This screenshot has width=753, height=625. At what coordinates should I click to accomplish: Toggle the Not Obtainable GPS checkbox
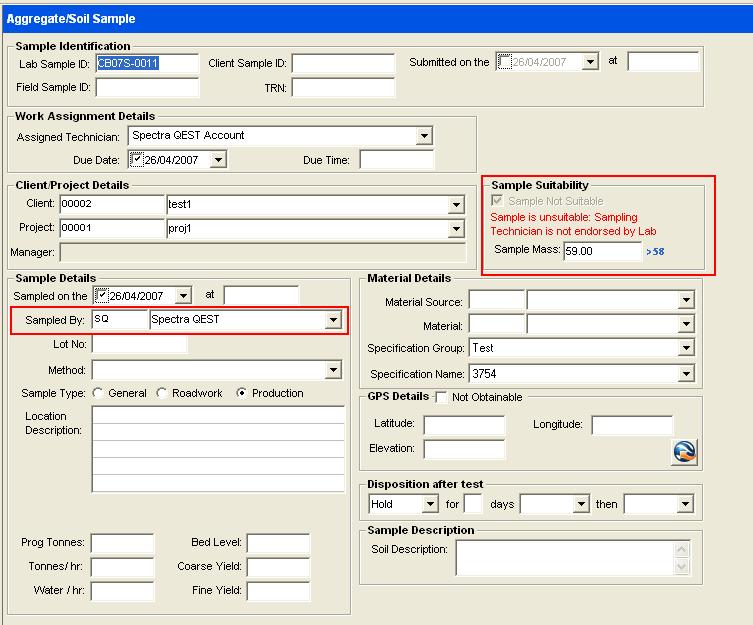click(442, 397)
